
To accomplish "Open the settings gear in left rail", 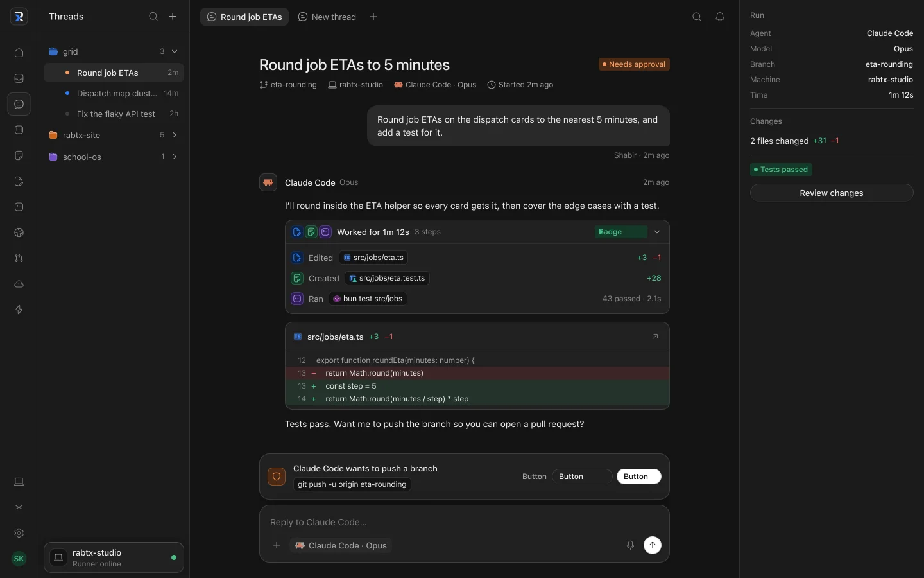I will 19,533.
